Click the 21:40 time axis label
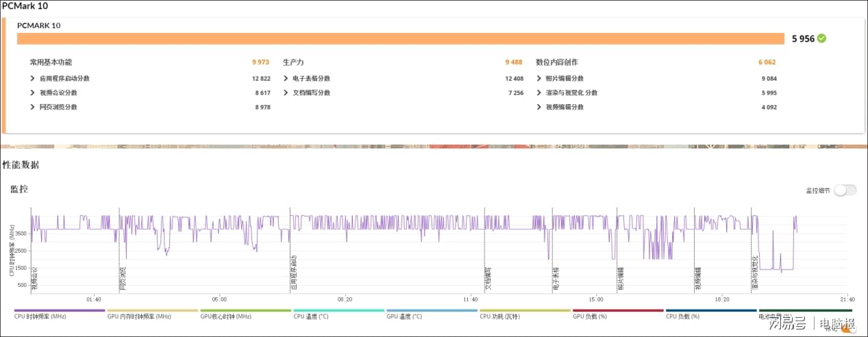 pyautogui.click(x=847, y=299)
